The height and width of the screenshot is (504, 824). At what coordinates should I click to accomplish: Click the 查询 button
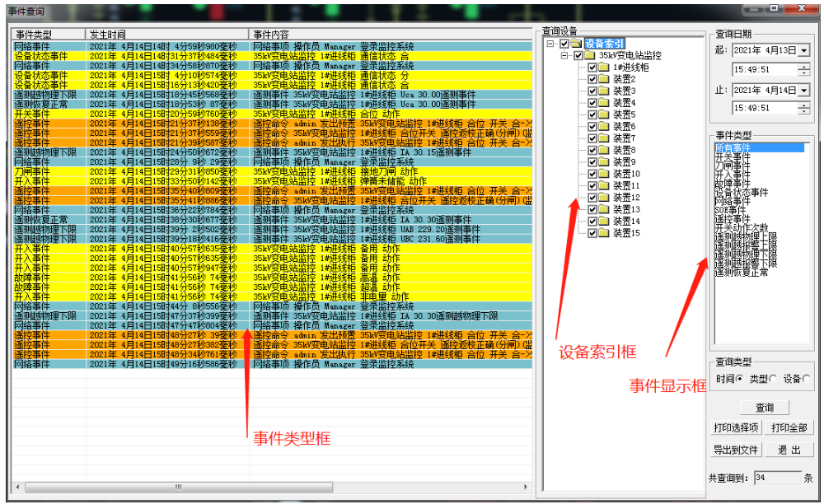tap(764, 408)
